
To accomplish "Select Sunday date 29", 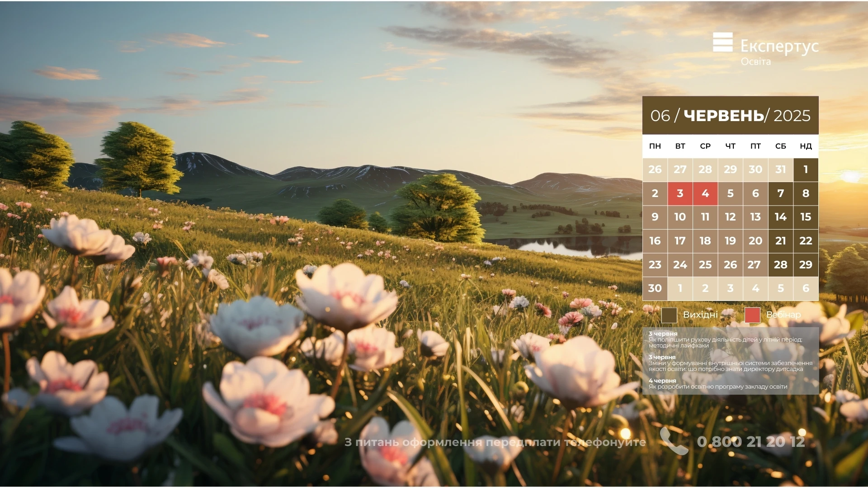I will pos(806,265).
